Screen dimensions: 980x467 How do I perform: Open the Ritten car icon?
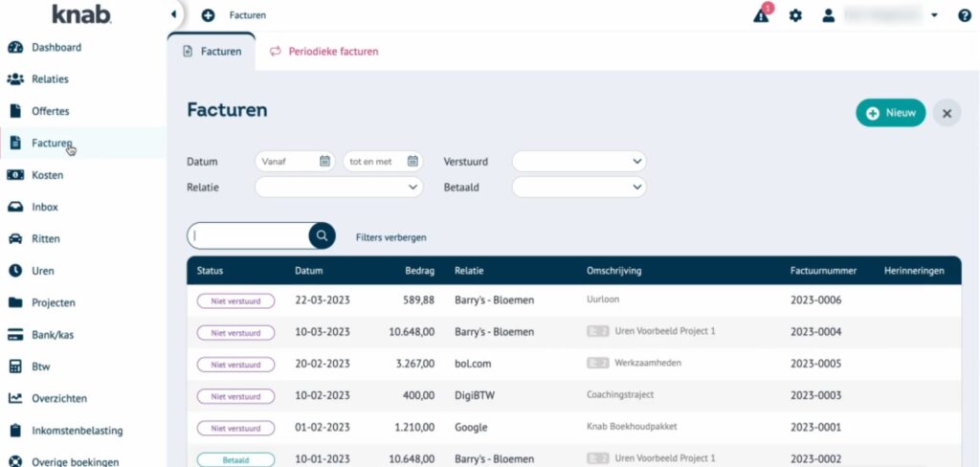(x=15, y=239)
